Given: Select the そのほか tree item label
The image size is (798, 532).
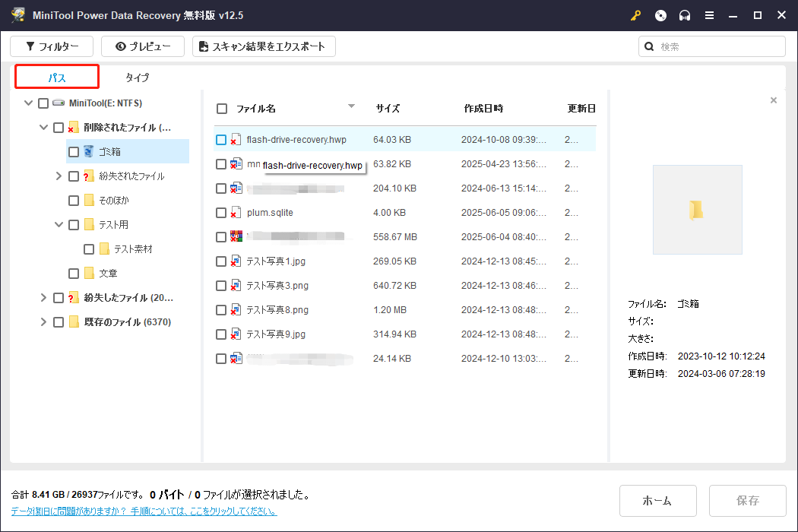Looking at the screenshot, I should (x=114, y=200).
